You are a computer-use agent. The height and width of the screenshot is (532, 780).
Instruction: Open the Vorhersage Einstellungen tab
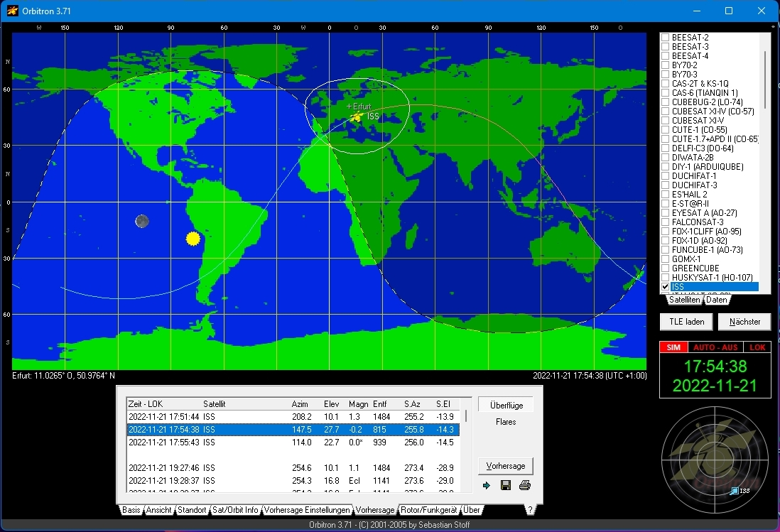point(307,510)
